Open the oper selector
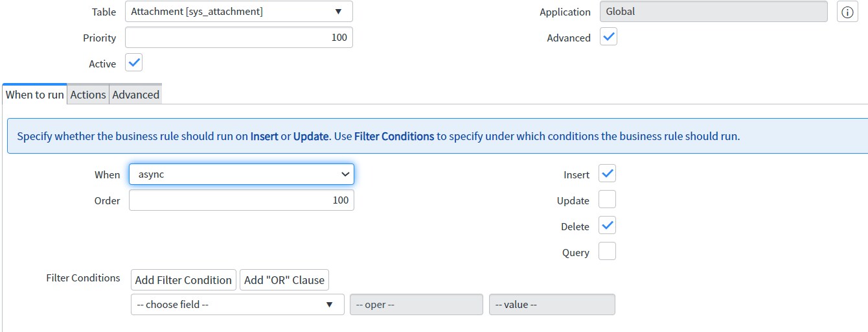Viewport: 868px width, 332px height. 417,305
